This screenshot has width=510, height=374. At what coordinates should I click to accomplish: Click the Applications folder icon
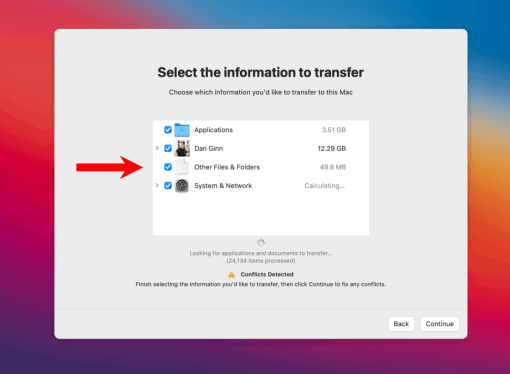182,130
